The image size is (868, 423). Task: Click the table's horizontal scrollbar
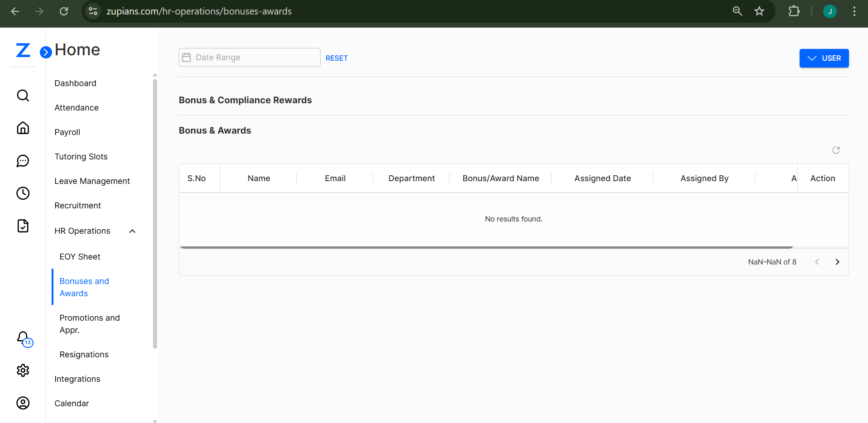[x=486, y=247]
